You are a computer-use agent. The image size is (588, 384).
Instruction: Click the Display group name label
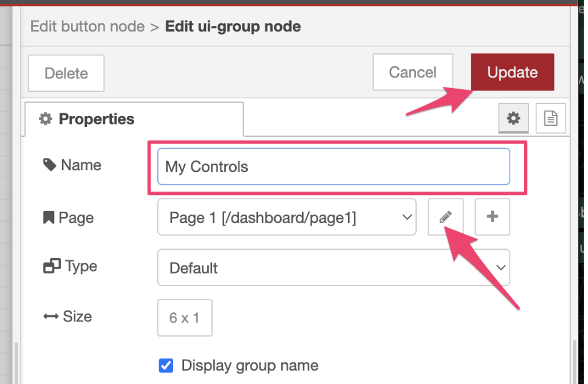point(250,366)
